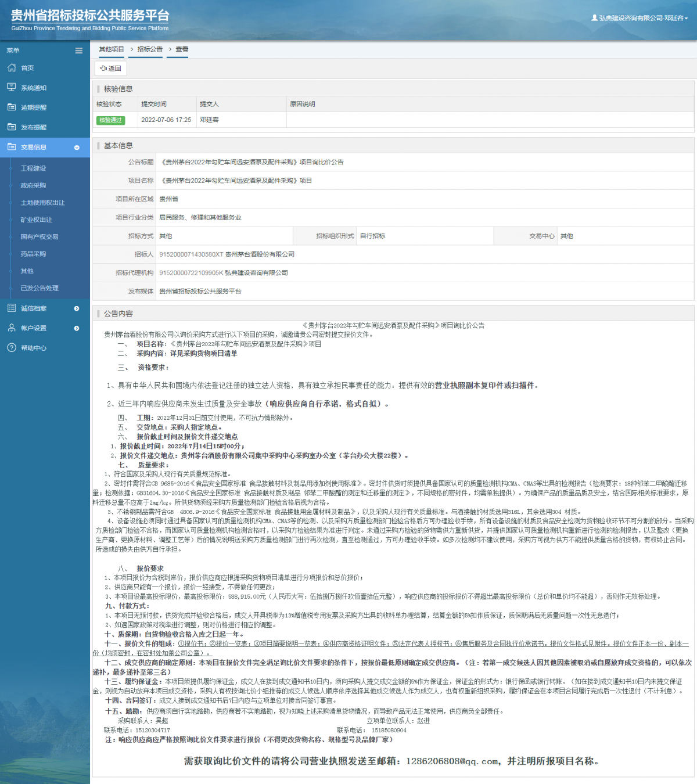Select 国有产权交易 submenu item
The width and height of the screenshot is (697, 784).
tap(39, 236)
